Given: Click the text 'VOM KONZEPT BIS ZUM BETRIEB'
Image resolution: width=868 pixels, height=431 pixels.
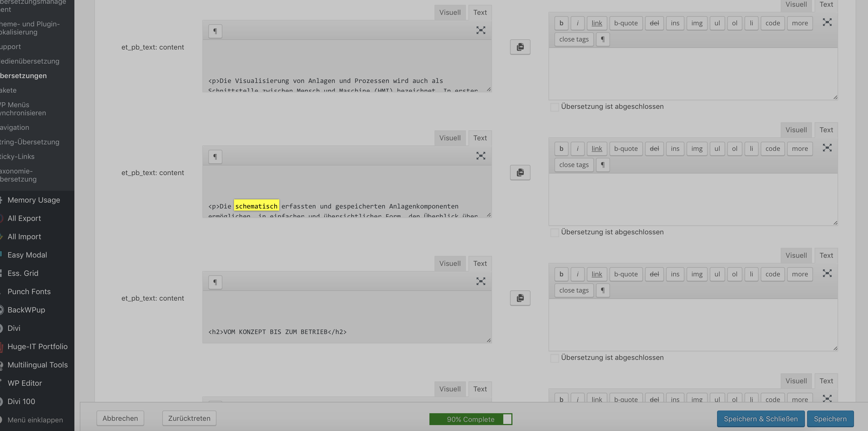Looking at the screenshot, I should [275, 332].
